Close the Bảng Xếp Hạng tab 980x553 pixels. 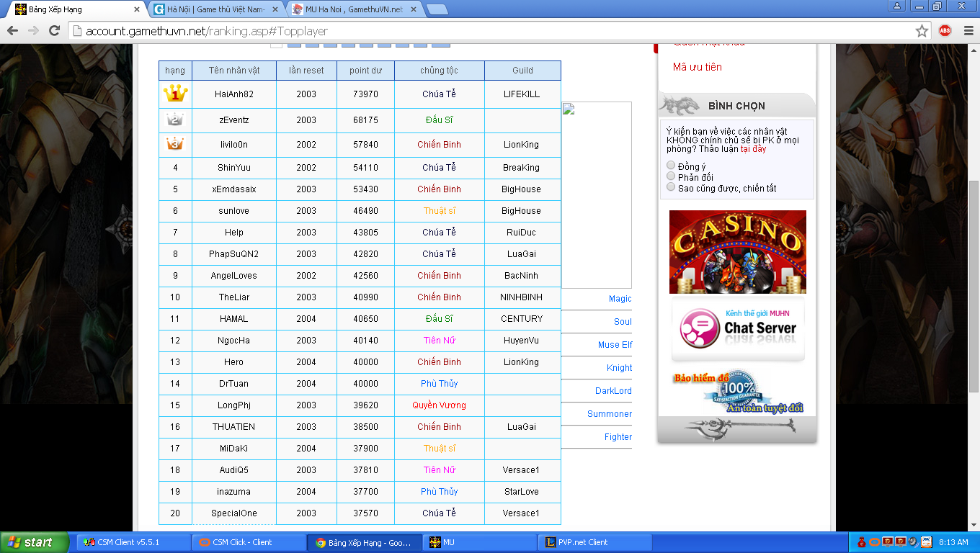coord(137,9)
